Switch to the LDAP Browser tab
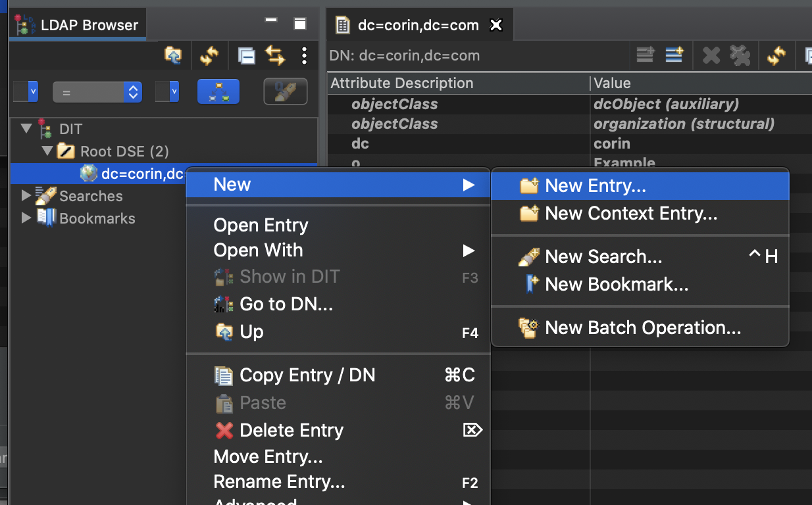 pyautogui.click(x=76, y=25)
